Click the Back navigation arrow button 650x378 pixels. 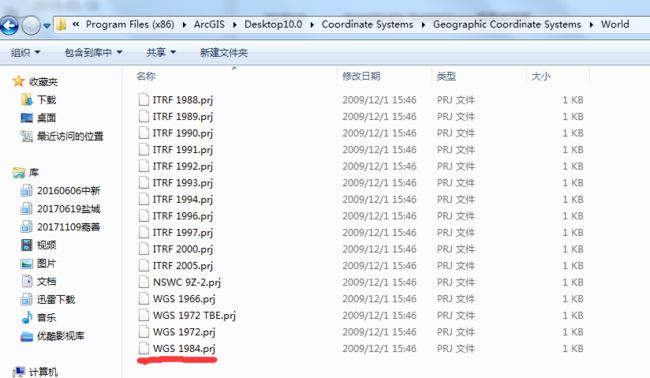tap(9, 26)
